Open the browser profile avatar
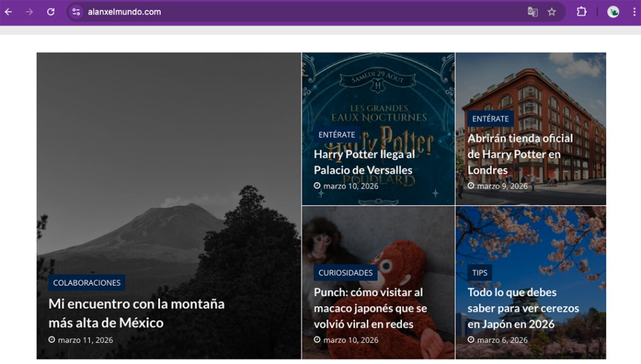Image resolution: width=641 pixels, height=364 pixels. (613, 12)
